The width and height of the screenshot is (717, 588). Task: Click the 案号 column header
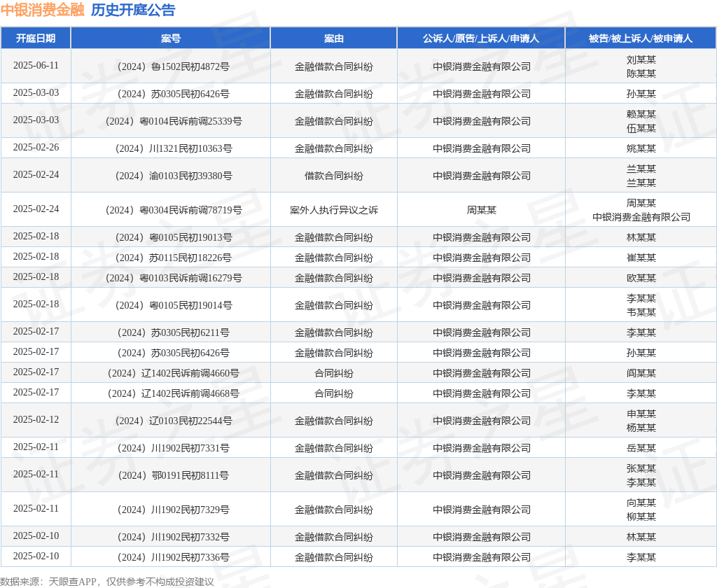(x=171, y=38)
